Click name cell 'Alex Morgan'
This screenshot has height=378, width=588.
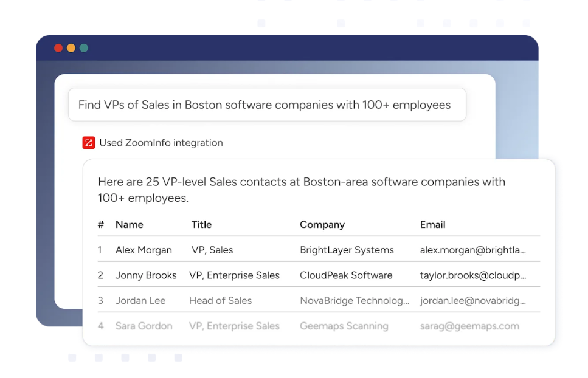(144, 250)
